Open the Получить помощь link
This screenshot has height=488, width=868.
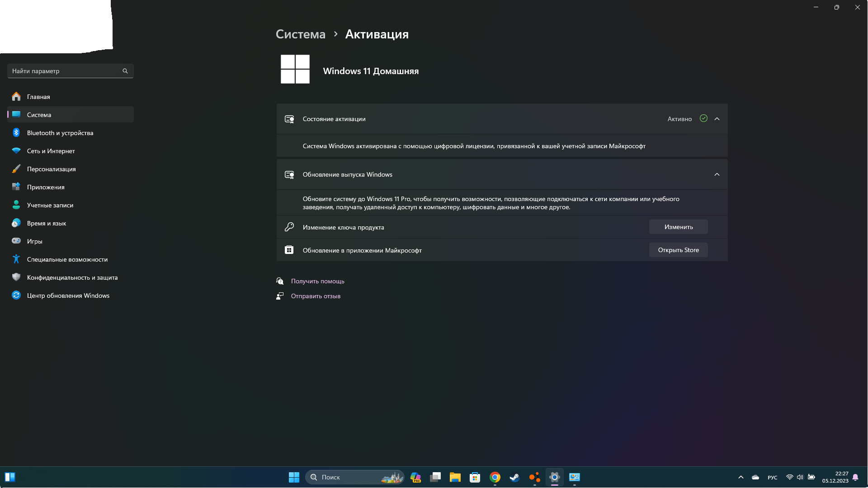[318, 281]
